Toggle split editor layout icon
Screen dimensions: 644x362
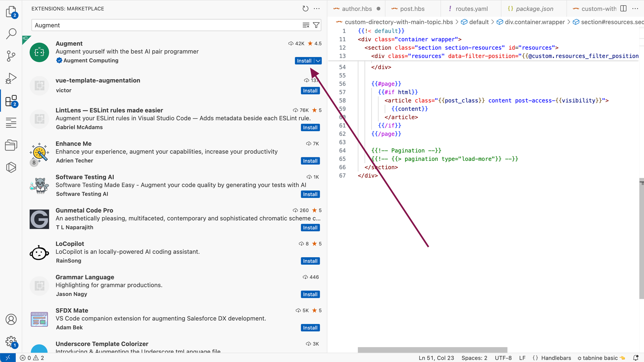coord(623,9)
